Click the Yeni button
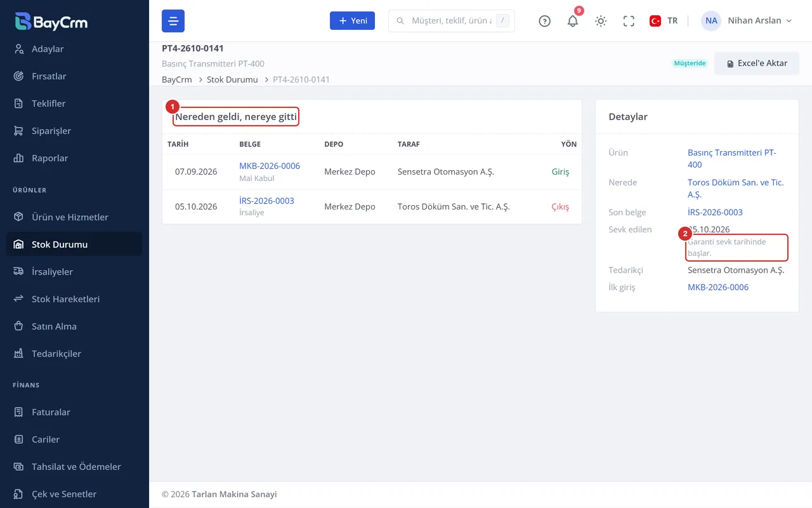Screen dimensions: 812x508 click(x=352, y=21)
